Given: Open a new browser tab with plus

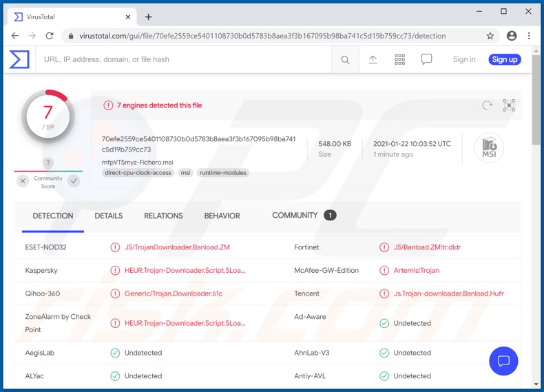Looking at the screenshot, I should tap(149, 17).
